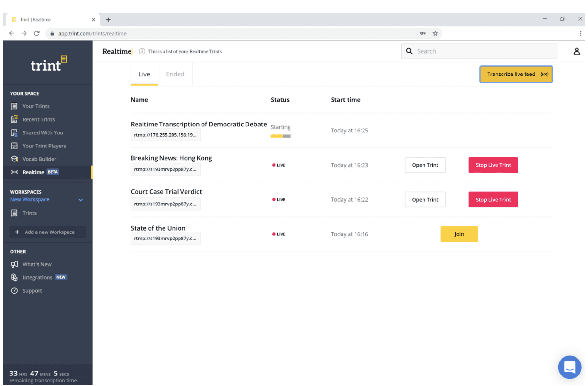Click the Starting progress bar for Democratic Debate
Screen dimensions: 588x386
click(x=281, y=136)
